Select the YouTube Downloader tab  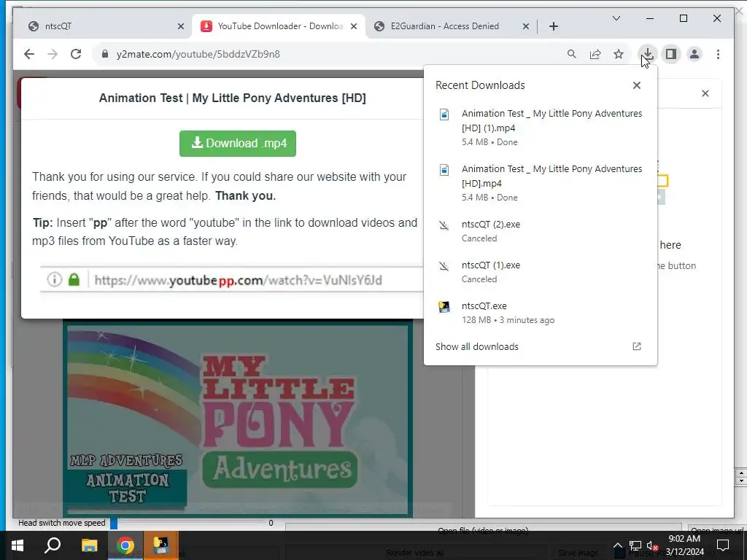coord(279,26)
